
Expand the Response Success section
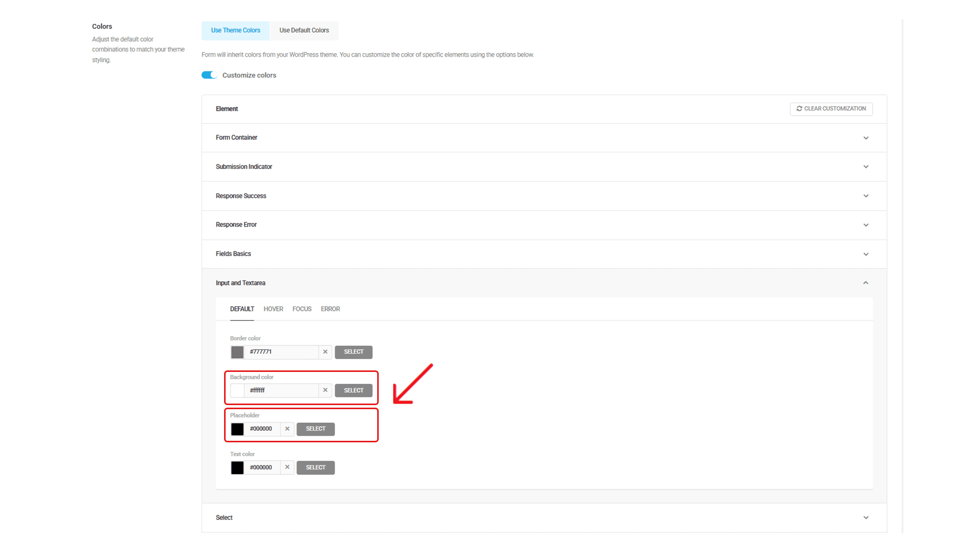tap(866, 196)
